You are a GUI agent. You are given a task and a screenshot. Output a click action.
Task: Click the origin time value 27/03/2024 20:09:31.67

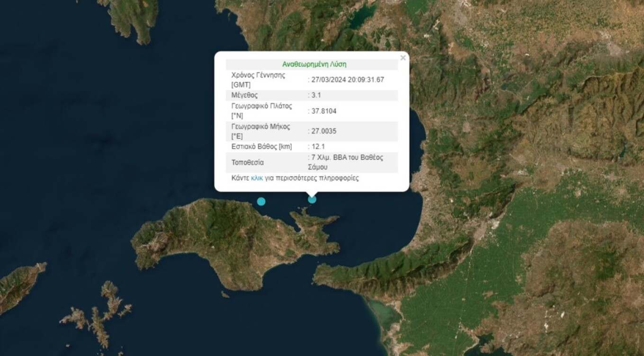pos(348,80)
